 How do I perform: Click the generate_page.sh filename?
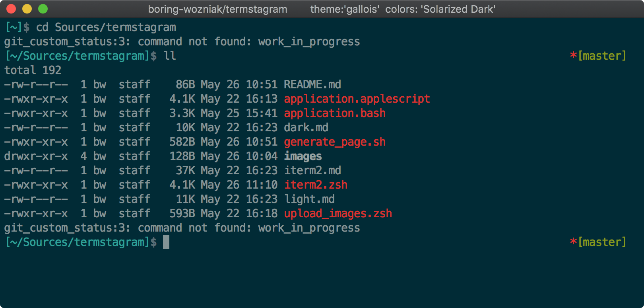[334, 142]
